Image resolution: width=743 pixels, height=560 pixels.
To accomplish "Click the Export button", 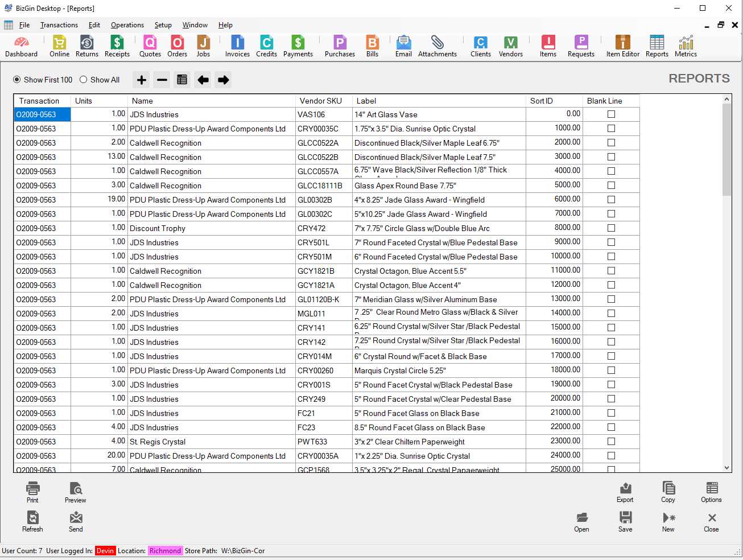I will point(625,492).
